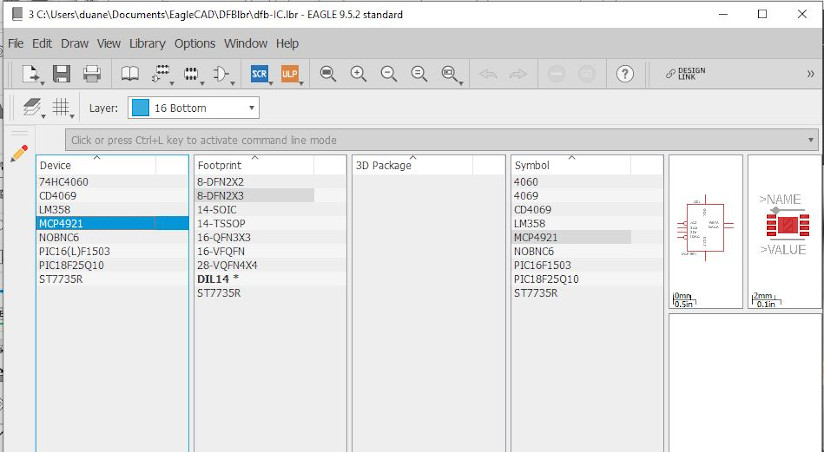This screenshot has height=452, width=824.
Task: Sort the Device column by its header
Action: pyautogui.click(x=96, y=165)
